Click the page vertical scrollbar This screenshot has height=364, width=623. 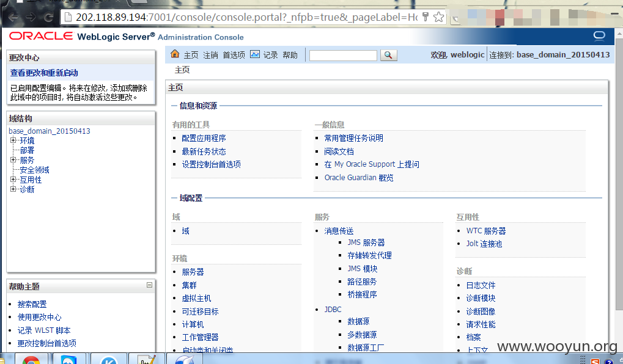point(619,175)
